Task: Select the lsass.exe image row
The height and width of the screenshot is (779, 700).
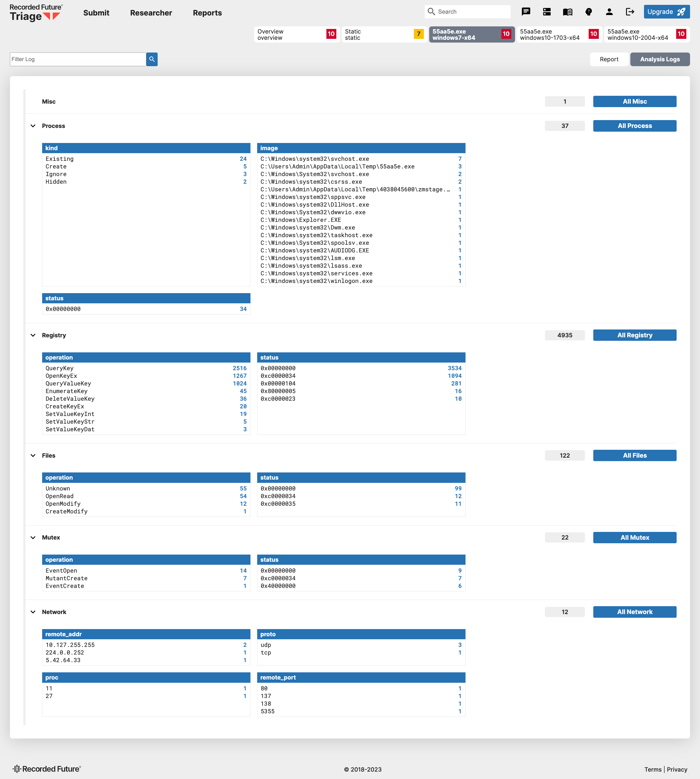Action: click(x=361, y=266)
